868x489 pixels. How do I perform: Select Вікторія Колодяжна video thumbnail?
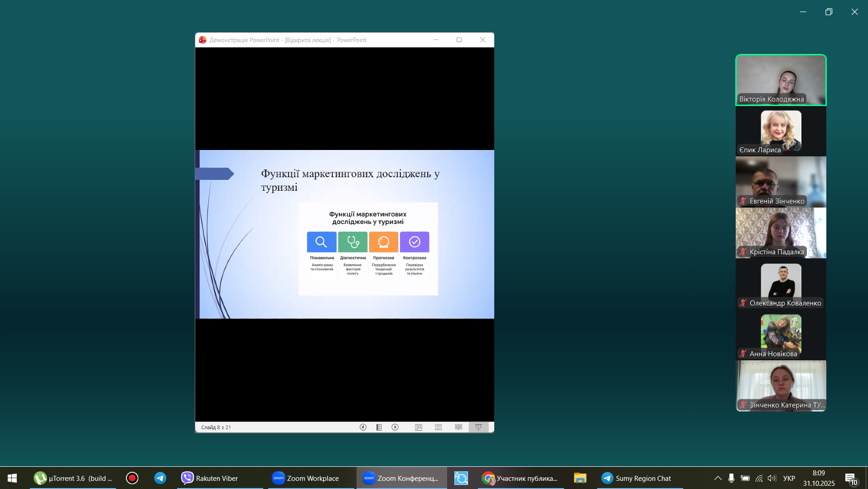click(781, 80)
